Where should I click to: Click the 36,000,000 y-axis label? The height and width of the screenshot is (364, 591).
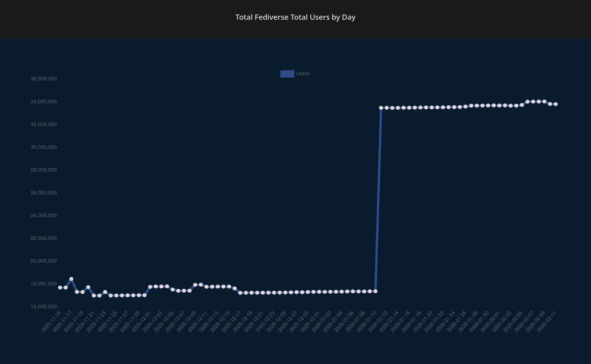pos(44,79)
